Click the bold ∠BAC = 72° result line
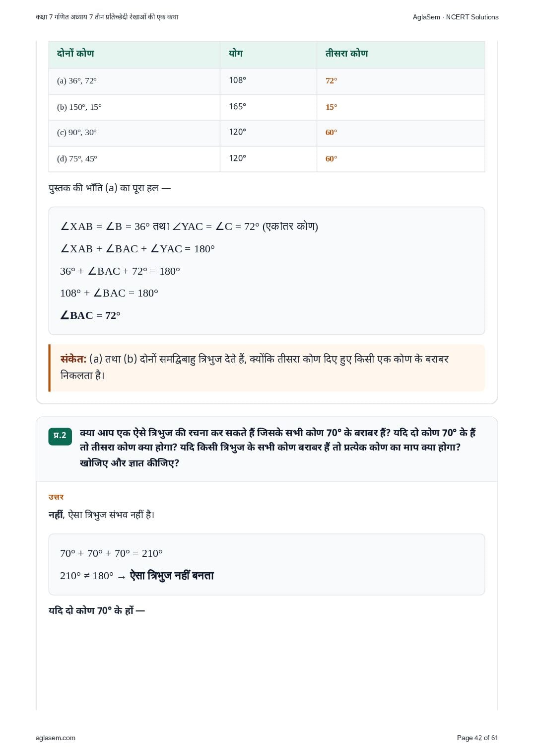 click(x=90, y=315)
